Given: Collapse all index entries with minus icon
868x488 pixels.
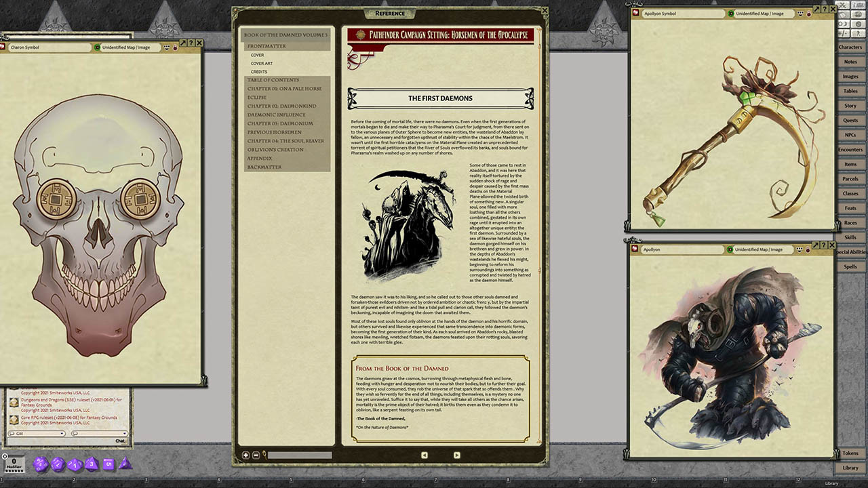Looking at the screenshot, I should click(x=256, y=455).
